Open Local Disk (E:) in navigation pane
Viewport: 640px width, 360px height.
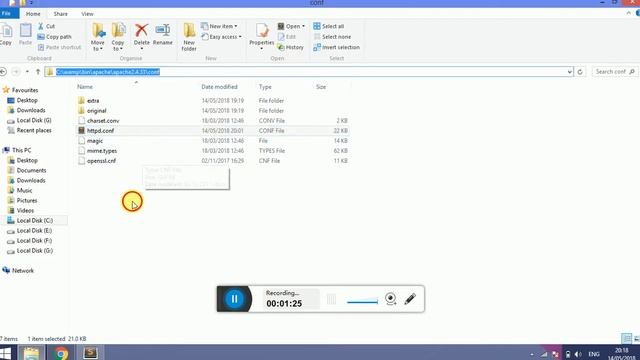pyautogui.click(x=34, y=231)
